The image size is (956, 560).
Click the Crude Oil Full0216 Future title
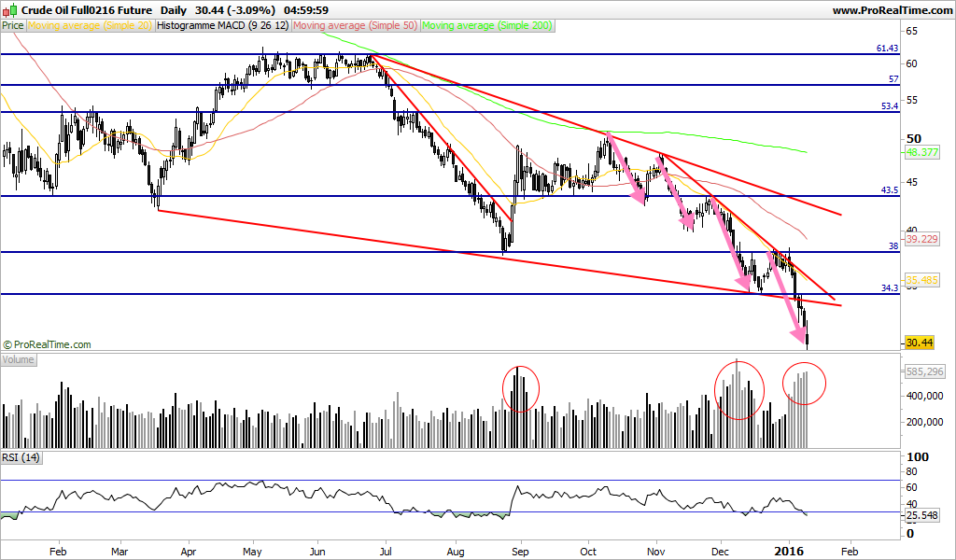(87, 10)
